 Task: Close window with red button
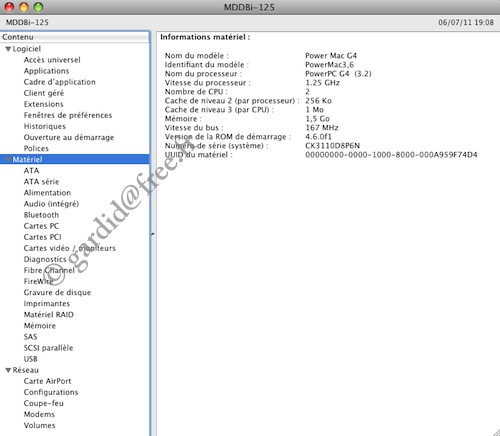coord(9,7)
